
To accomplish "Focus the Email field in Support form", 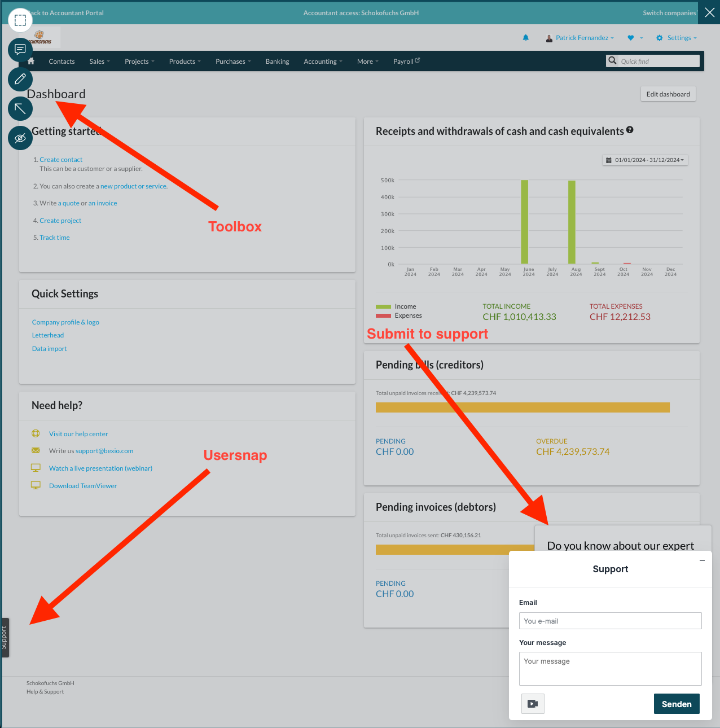I will coord(611,621).
